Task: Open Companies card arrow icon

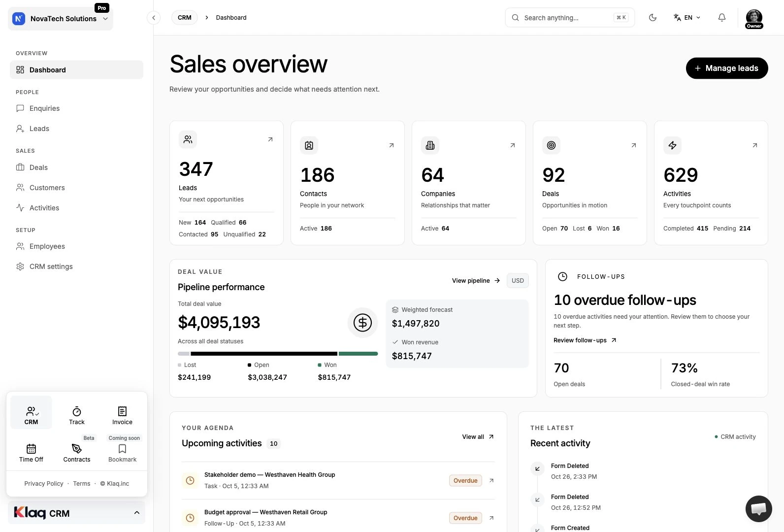Action: pyautogui.click(x=513, y=145)
